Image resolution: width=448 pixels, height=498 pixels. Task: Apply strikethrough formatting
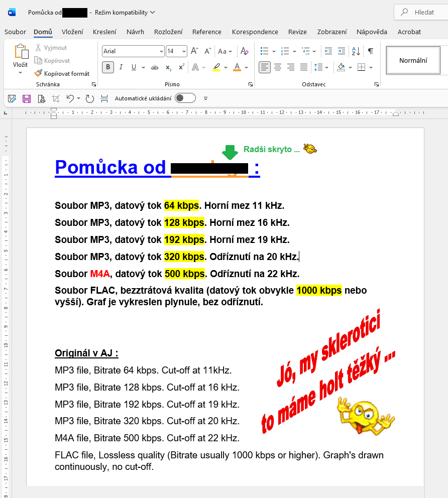[x=154, y=67]
